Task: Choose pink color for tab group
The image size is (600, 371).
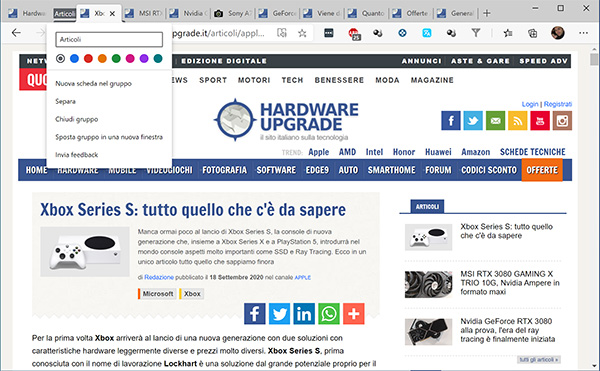Action: point(130,59)
